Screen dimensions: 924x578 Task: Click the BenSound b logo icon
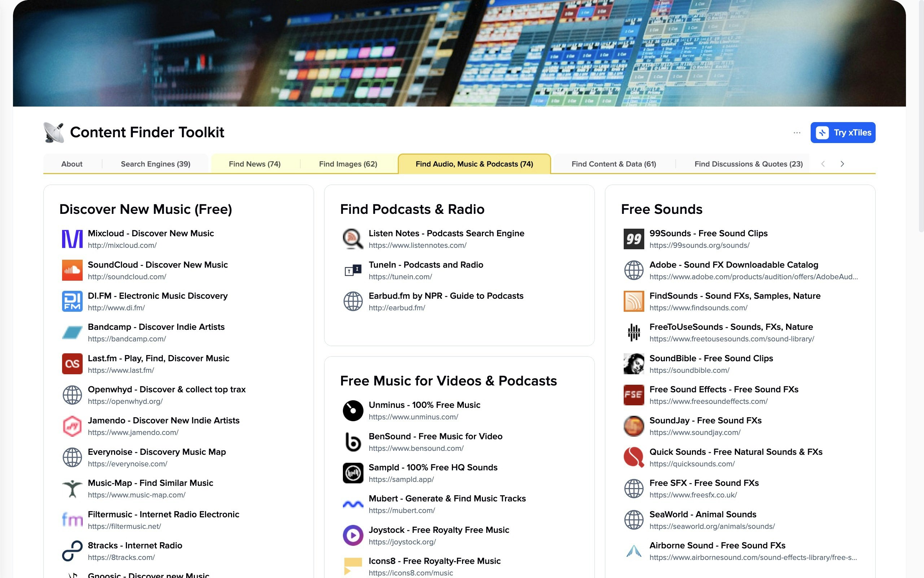(353, 442)
